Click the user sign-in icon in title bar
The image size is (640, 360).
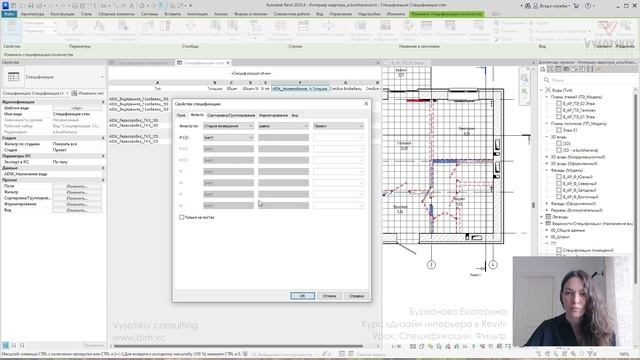point(536,6)
